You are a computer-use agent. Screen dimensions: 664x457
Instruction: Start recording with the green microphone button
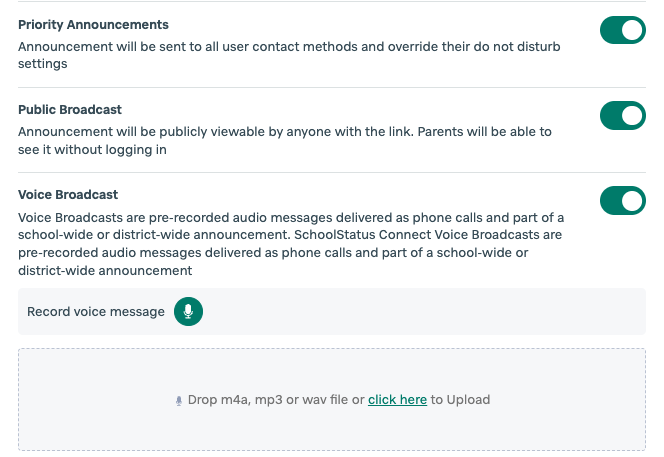188,311
